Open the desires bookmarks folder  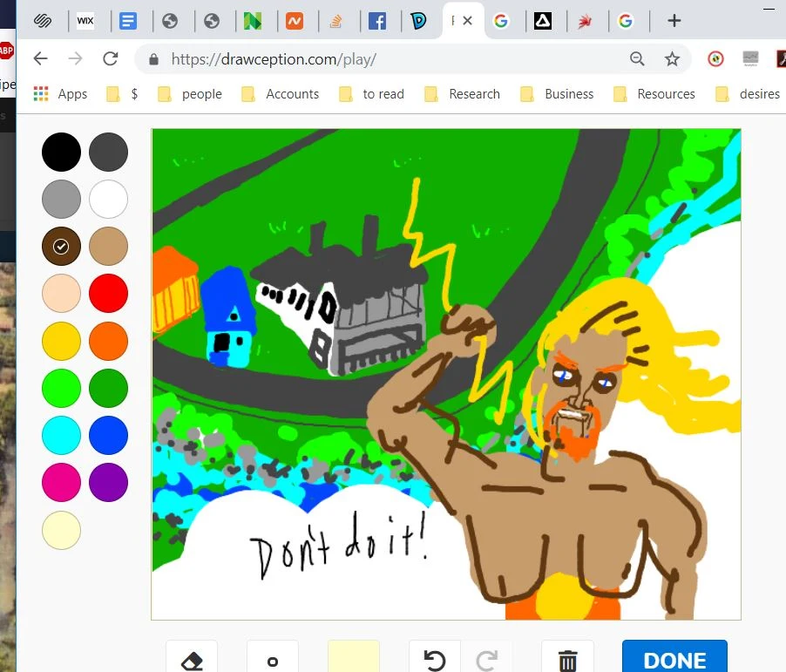pos(748,94)
